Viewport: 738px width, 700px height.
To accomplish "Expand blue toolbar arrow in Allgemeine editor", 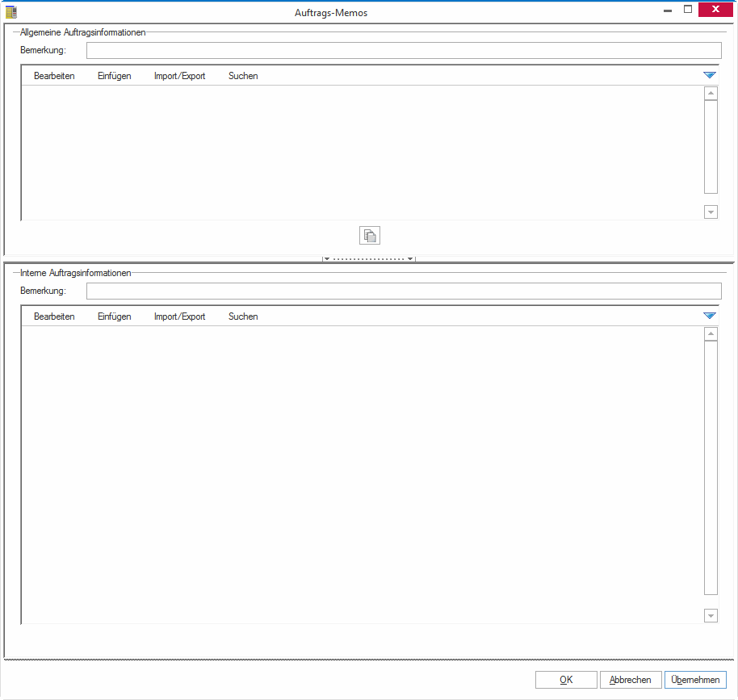I will (709, 75).
